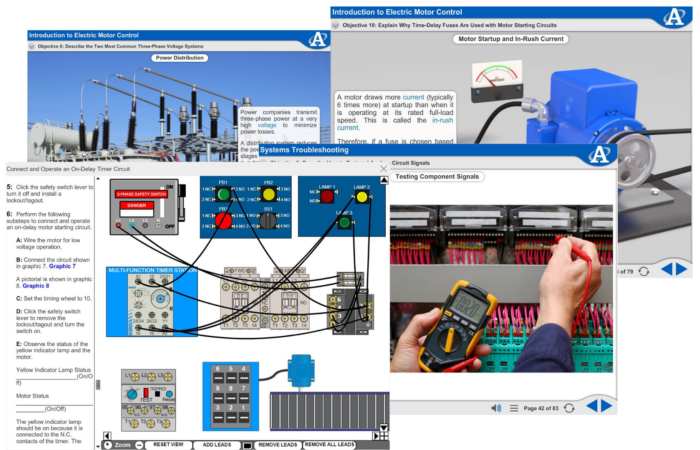Go to previous page in Systems Troubleshooting
This screenshot has width=700, height=450.
592,406
